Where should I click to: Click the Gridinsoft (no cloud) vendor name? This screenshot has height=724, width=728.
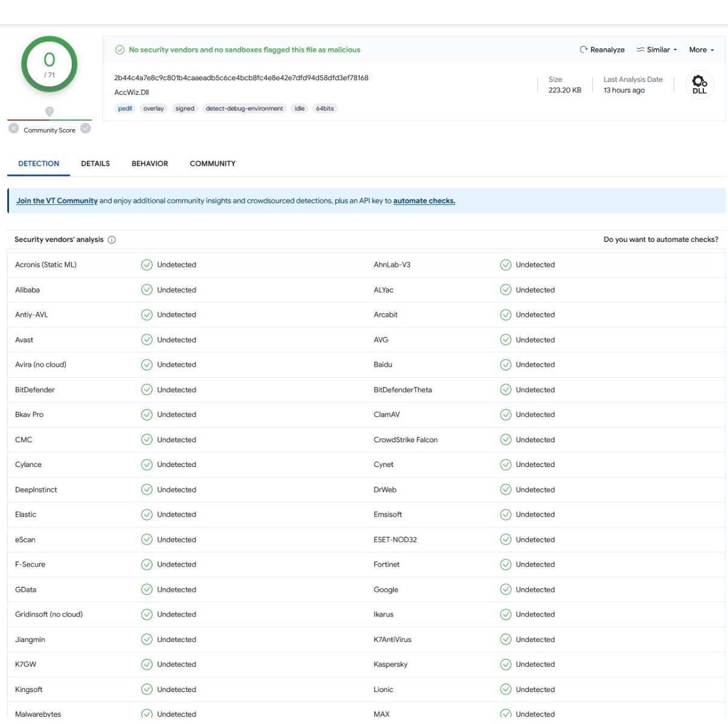point(49,614)
